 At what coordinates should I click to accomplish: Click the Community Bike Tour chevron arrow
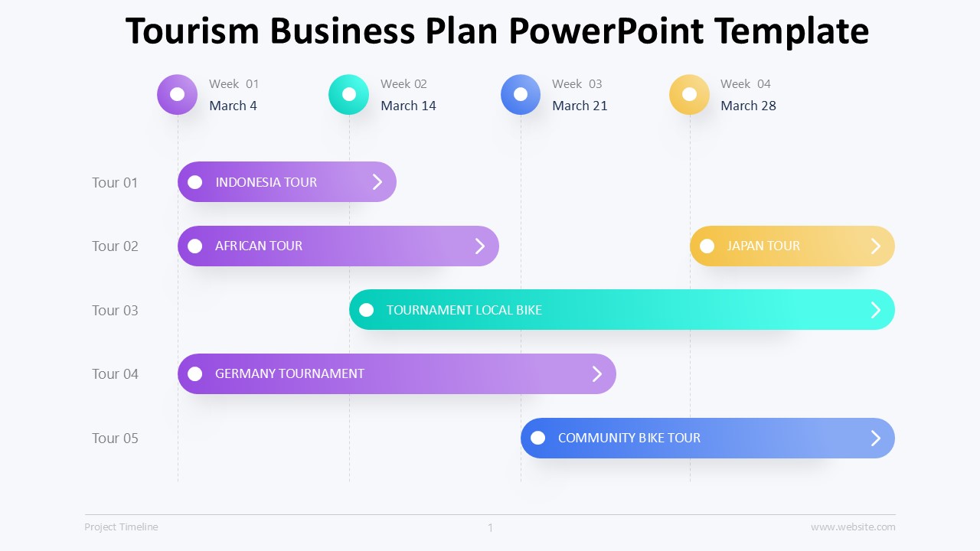pos(876,438)
